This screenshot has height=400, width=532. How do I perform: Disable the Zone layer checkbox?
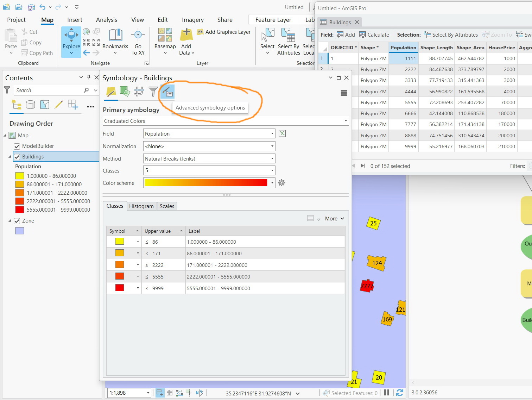pos(17,221)
